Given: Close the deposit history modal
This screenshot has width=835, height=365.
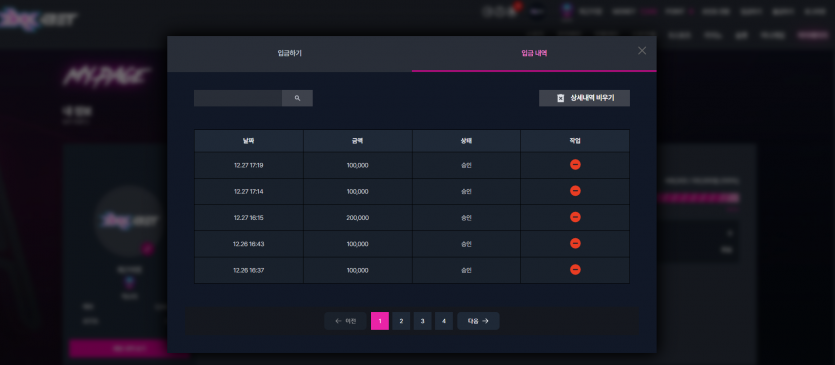Looking at the screenshot, I should [x=642, y=51].
